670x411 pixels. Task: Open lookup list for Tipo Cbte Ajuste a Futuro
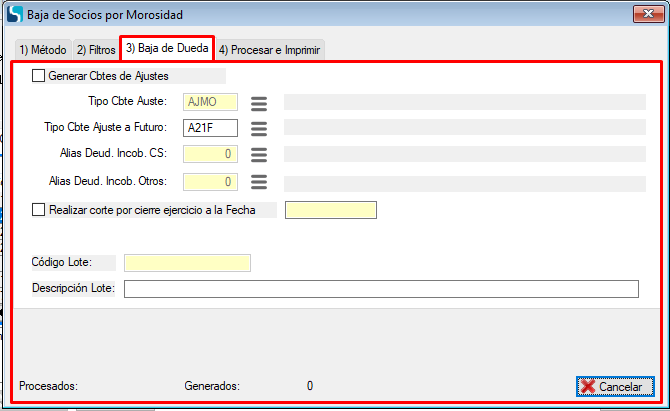[x=259, y=128]
